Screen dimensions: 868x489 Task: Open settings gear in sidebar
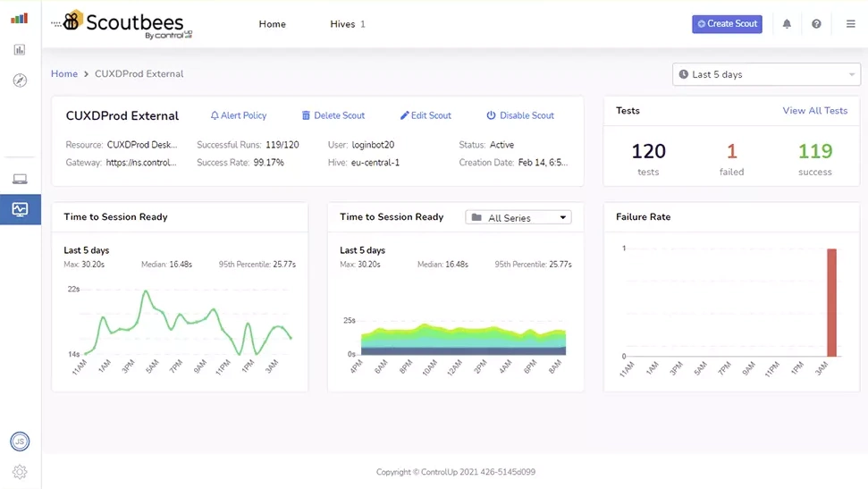click(x=20, y=472)
